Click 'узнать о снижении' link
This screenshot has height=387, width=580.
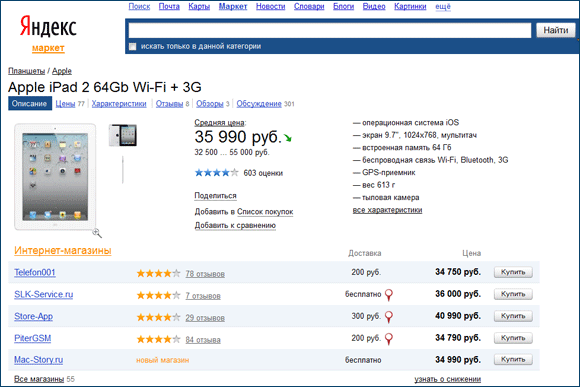pos(448,379)
